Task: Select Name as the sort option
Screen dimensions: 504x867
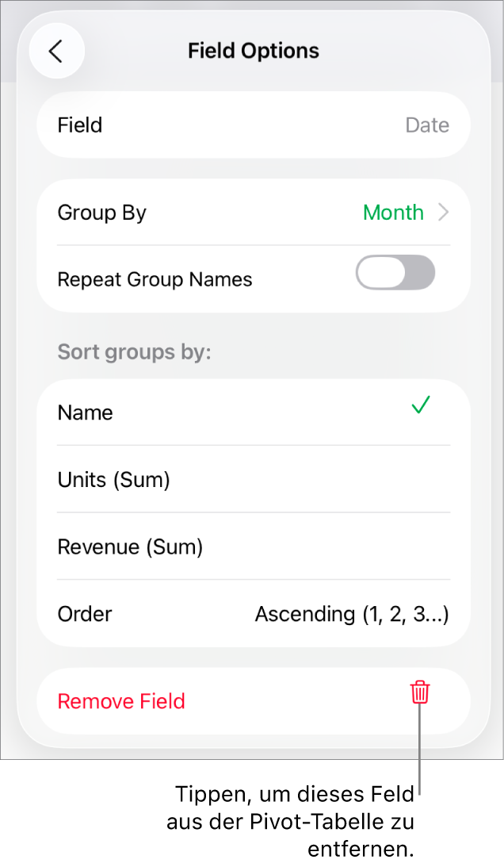Action: click(86, 412)
